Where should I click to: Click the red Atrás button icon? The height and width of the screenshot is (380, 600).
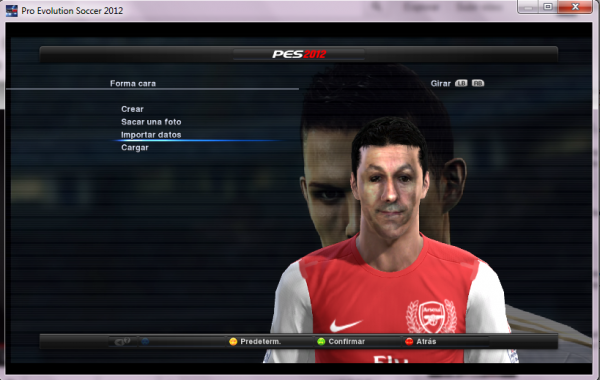pyautogui.click(x=409, y=341)
